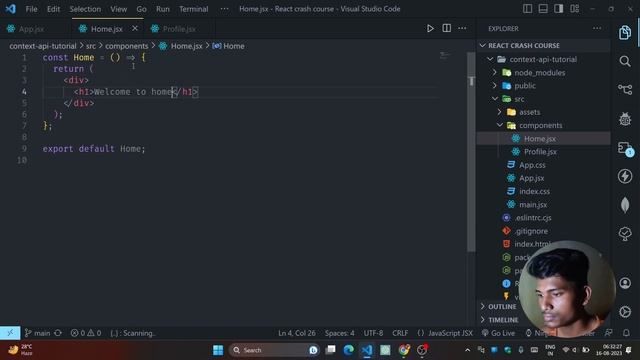The width and height of the screenshot is (640, 360).
Task: Show errors and warnings count
Action: tap(86, 333)
